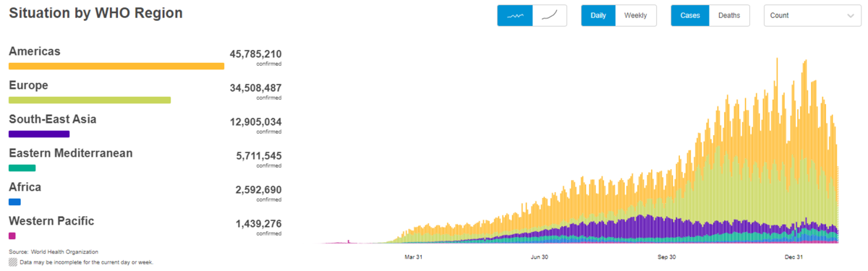Select the daily wave line chart icon
Image resolution: width=868 pixels, height=271 pixels.
[x=515, y=15]
